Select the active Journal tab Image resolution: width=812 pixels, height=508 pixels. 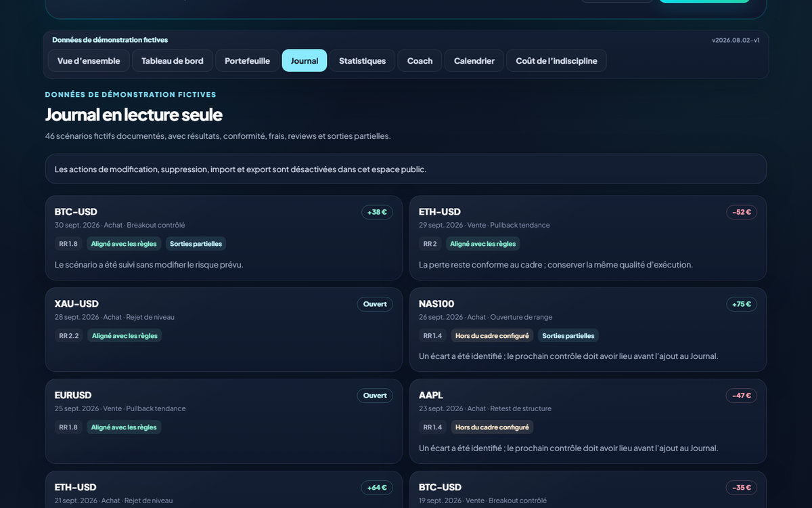pos(304,60)
